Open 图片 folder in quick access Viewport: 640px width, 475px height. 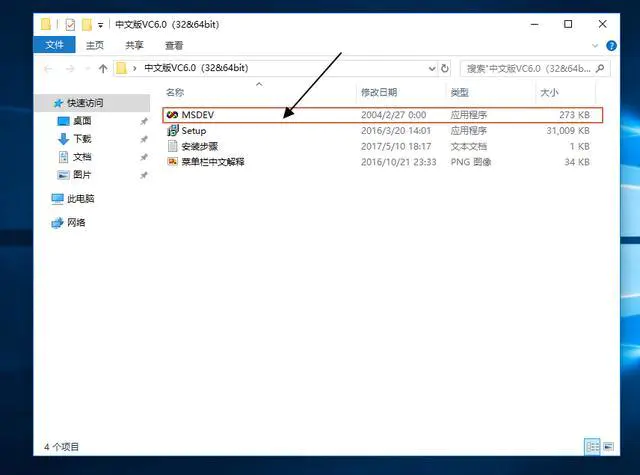coord(82,175)
